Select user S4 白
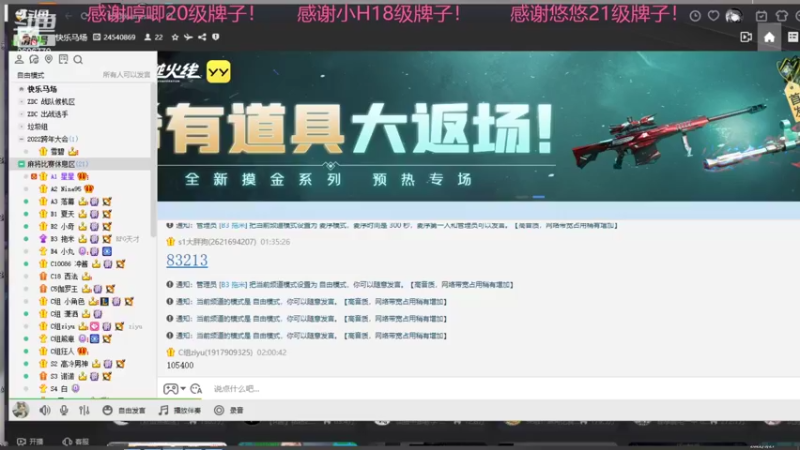800x450 pixels. click(x=59, y=389)
